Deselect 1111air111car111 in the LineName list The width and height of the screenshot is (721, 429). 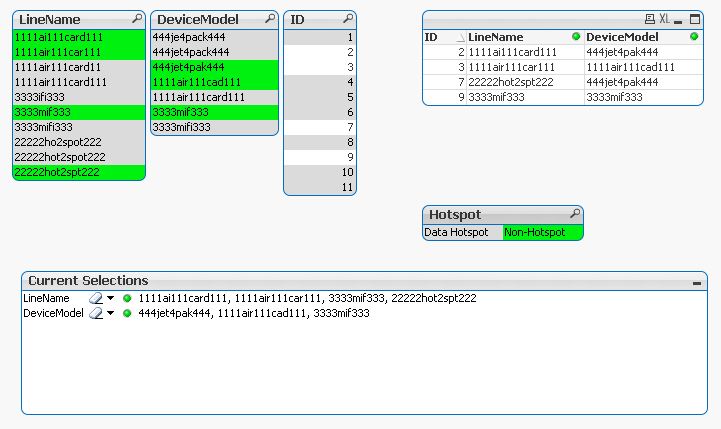click(x=79, y=52)
